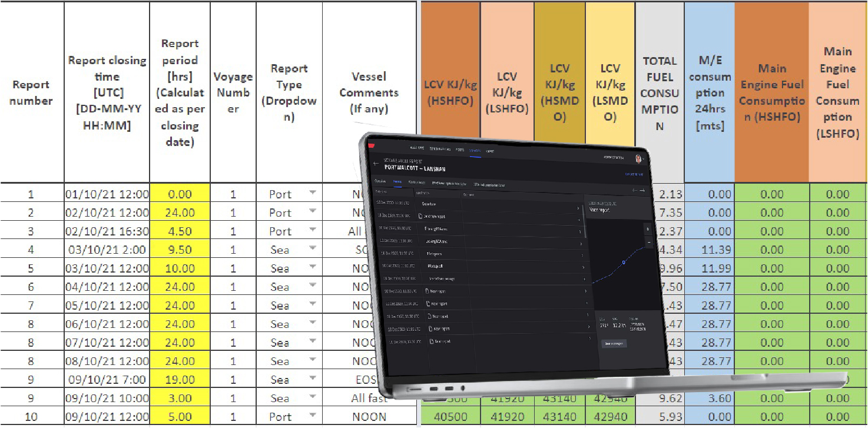Select the yellow Report period cell showing 0.00
Viewport: 868px width, 428px height.
(180, 194)
